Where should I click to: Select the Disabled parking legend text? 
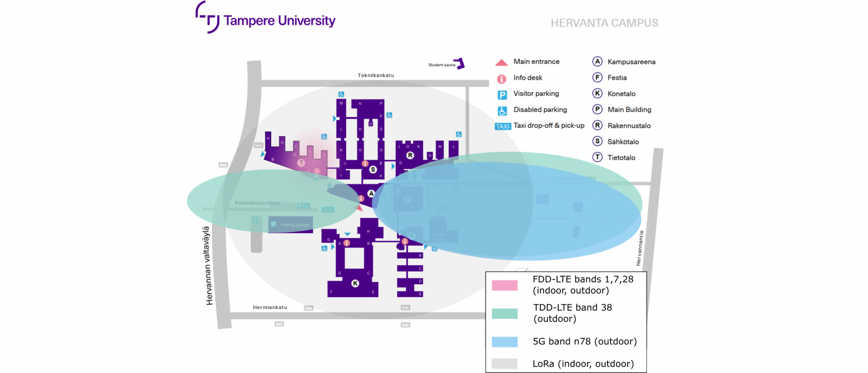click(x=540, y=110)
